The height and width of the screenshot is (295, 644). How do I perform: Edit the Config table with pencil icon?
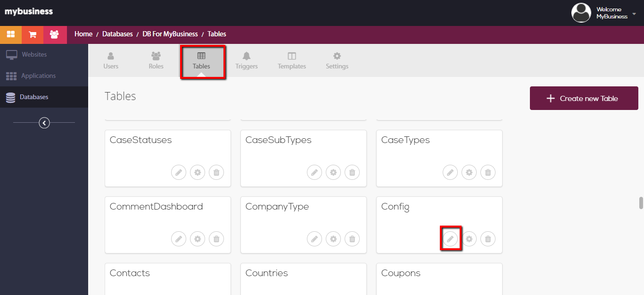coord(450,239)
